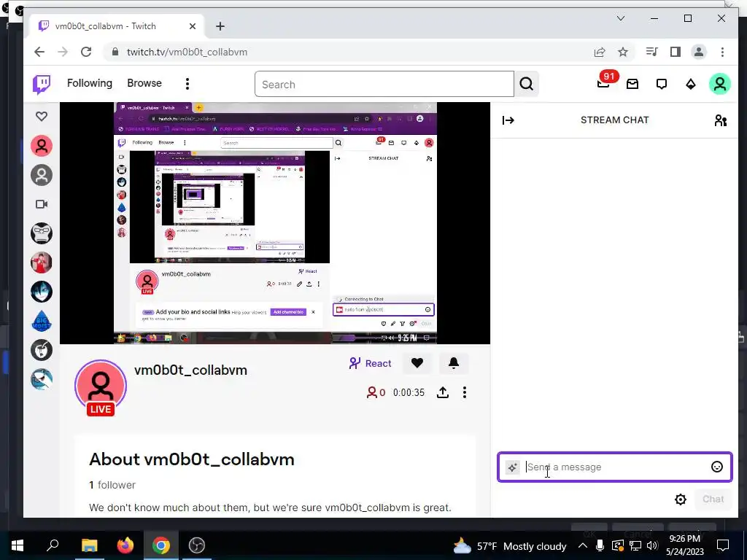Close the Twitch browser tab
The image size is (747, 560).
(x=193, y=26)
